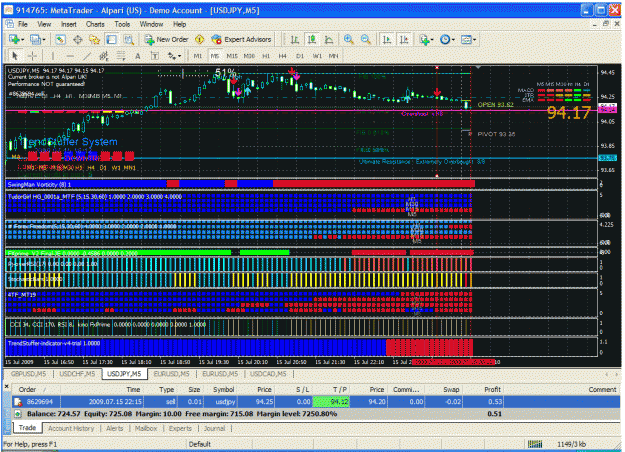Image resolution: width=625 pixels, height=452 pixels.
Task: Select the trendline drawing tool
Action: 87,56
